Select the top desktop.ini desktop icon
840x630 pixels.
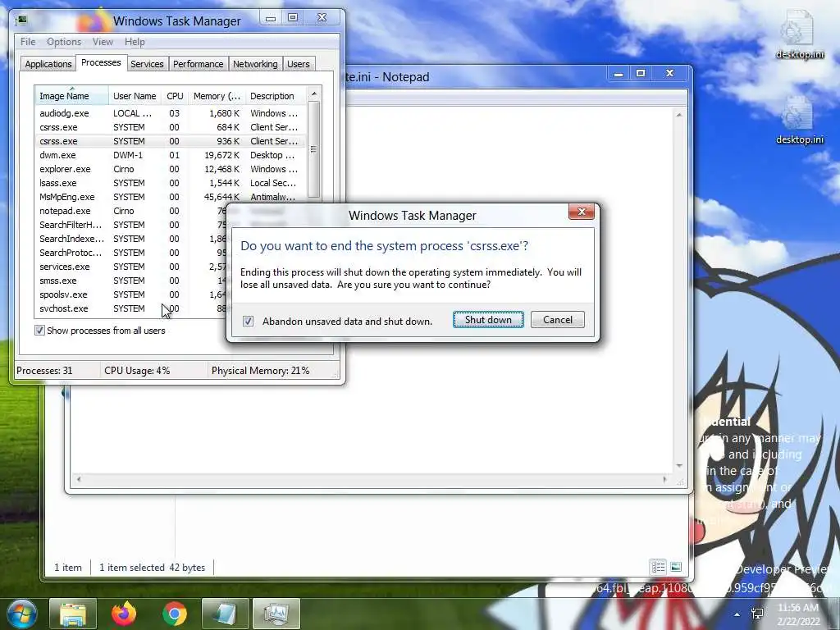pyautogui.click(x=799, y=34)
